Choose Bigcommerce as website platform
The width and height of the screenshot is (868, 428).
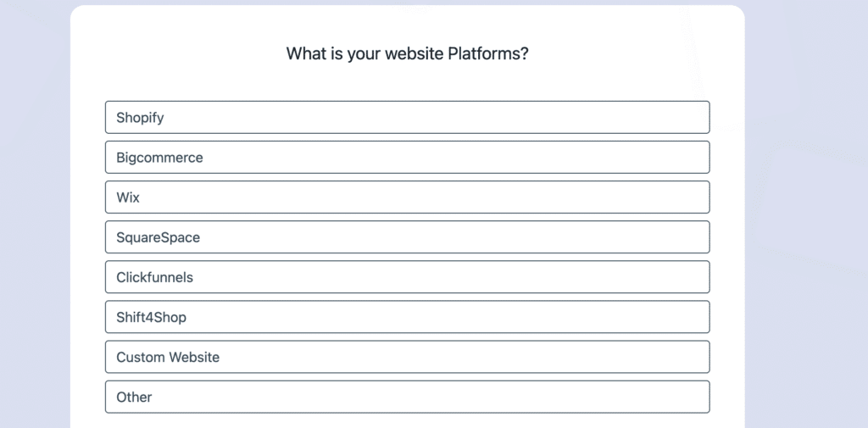pyautogui.click(x=407, y=157)
